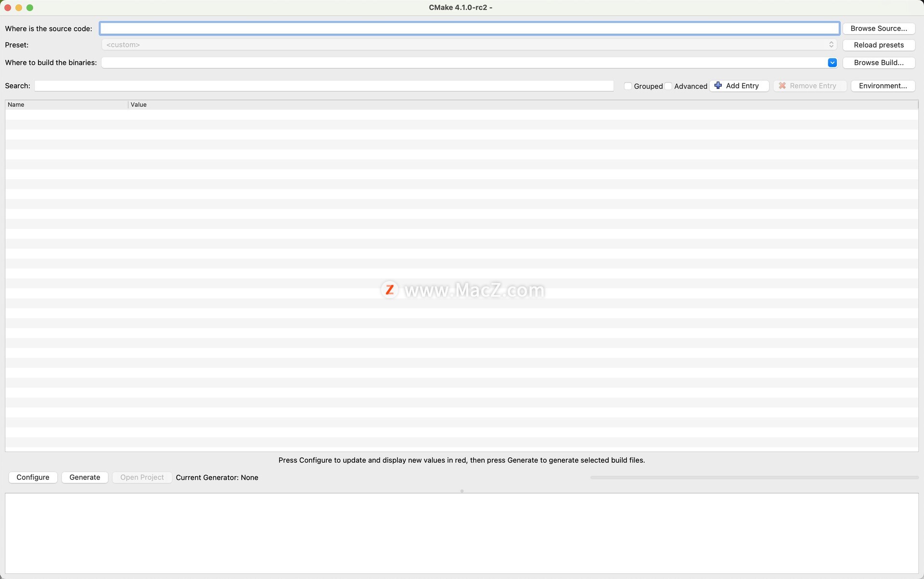The height and width of the screenshot is (579, 924).
Task: Click the Generate button
Action: (85, 477)
